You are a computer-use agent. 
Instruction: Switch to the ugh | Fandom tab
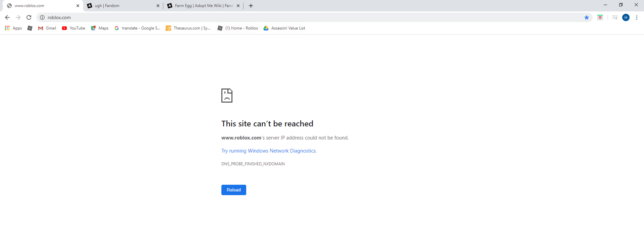[122, 6]
